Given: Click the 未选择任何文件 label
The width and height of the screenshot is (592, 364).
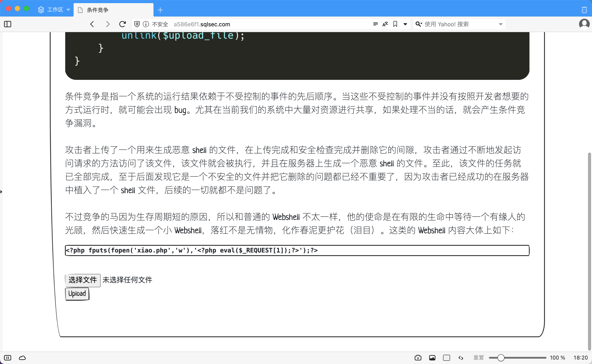Looking at the screenshot, I should pyautogui.click(x=127, y=280).
